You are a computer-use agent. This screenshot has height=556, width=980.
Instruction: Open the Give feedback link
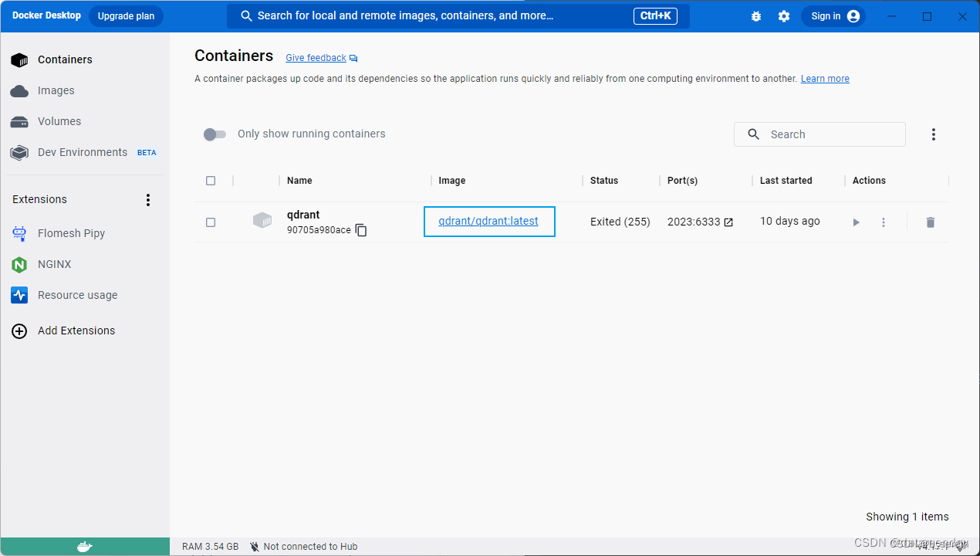point(316,58)
